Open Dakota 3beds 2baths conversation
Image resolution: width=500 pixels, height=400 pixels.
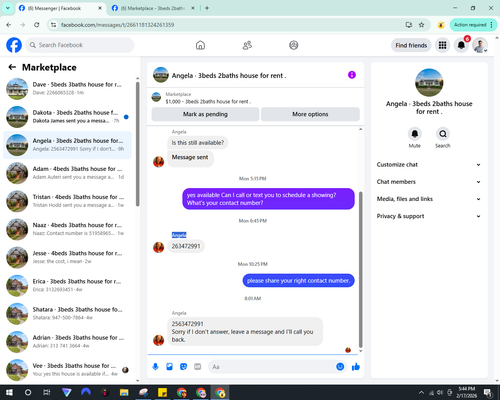pyautogui.click(x=68, y=117)
